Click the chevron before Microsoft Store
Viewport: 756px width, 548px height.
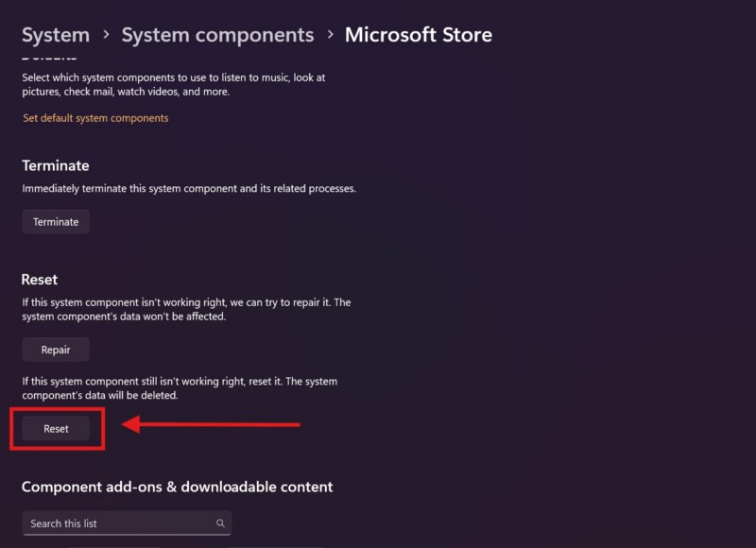click(x=330, y=35)
